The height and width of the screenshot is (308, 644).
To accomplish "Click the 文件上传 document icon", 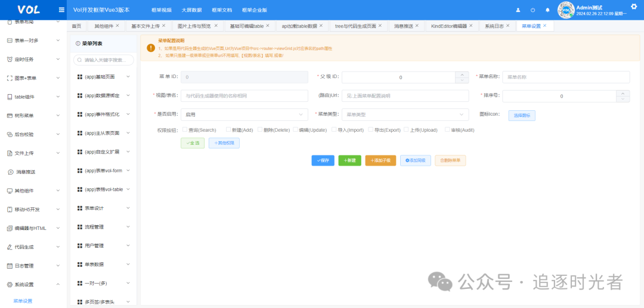I will (10, 153).
